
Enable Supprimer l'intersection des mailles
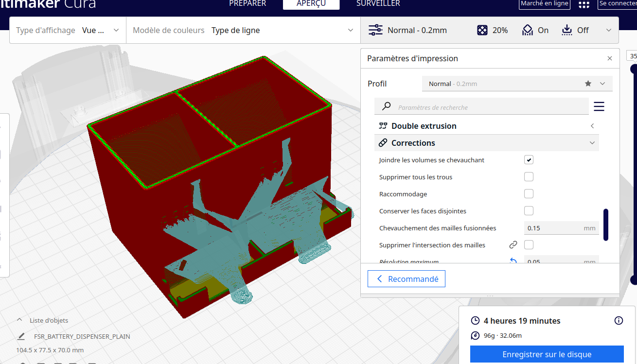(529, 245)
